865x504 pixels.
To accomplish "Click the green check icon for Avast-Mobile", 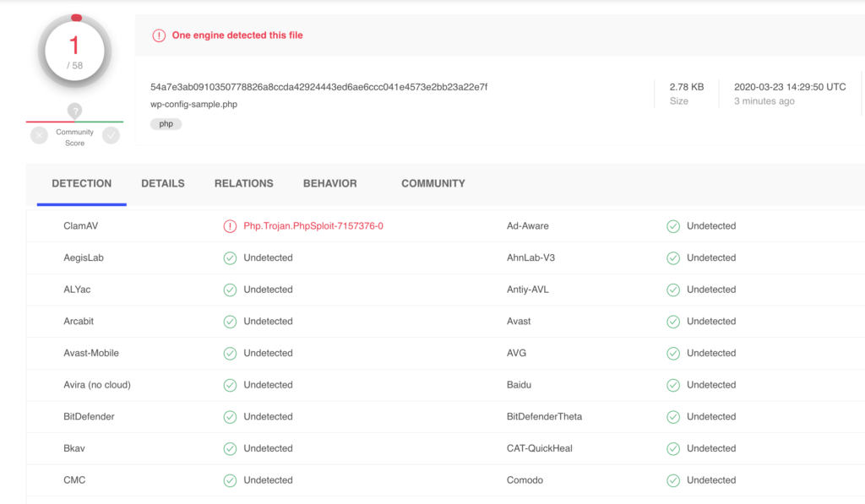I will [x=230, y=354].
